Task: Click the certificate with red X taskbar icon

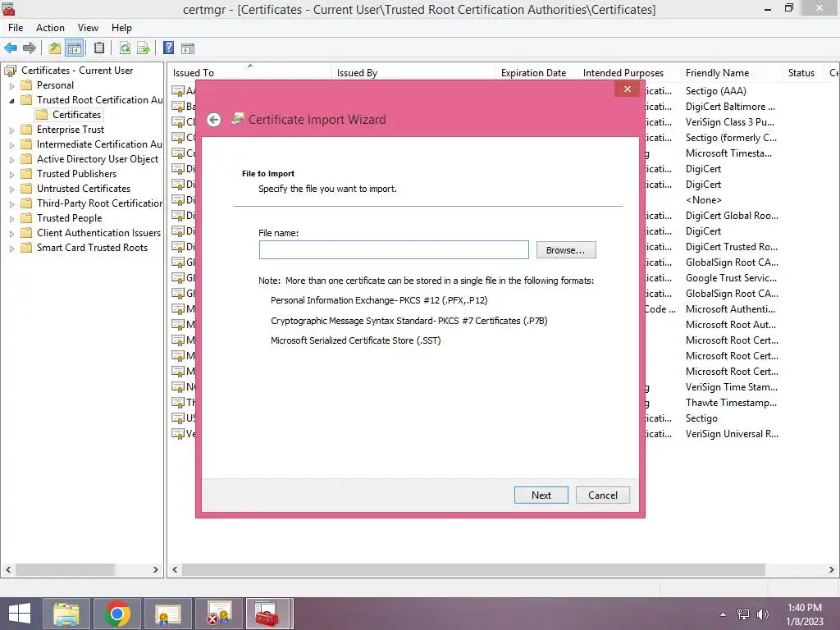Action: [218, 614]
